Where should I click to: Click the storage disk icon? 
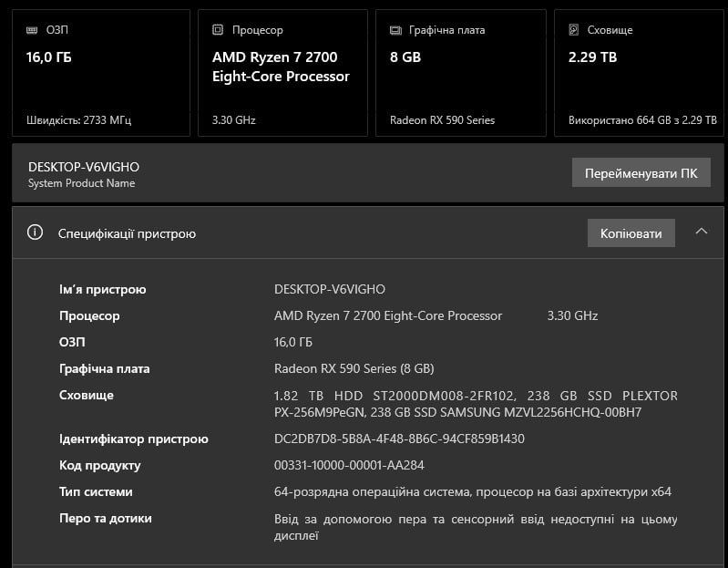pos(574,30)
